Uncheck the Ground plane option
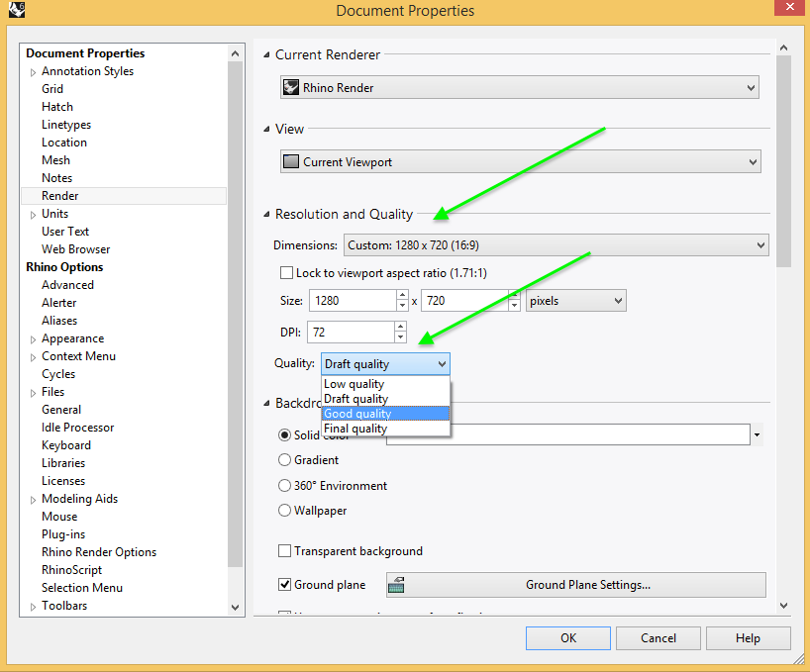This screenshot has width=810, height=672. [286, 585]
